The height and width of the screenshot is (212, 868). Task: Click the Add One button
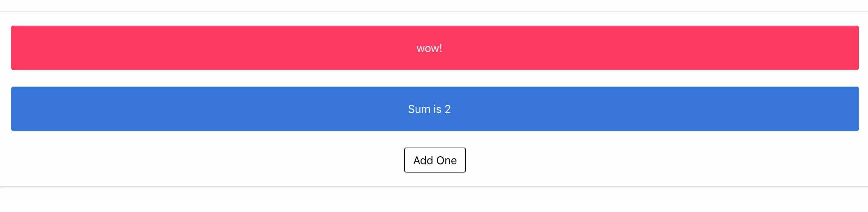[435, 160]
